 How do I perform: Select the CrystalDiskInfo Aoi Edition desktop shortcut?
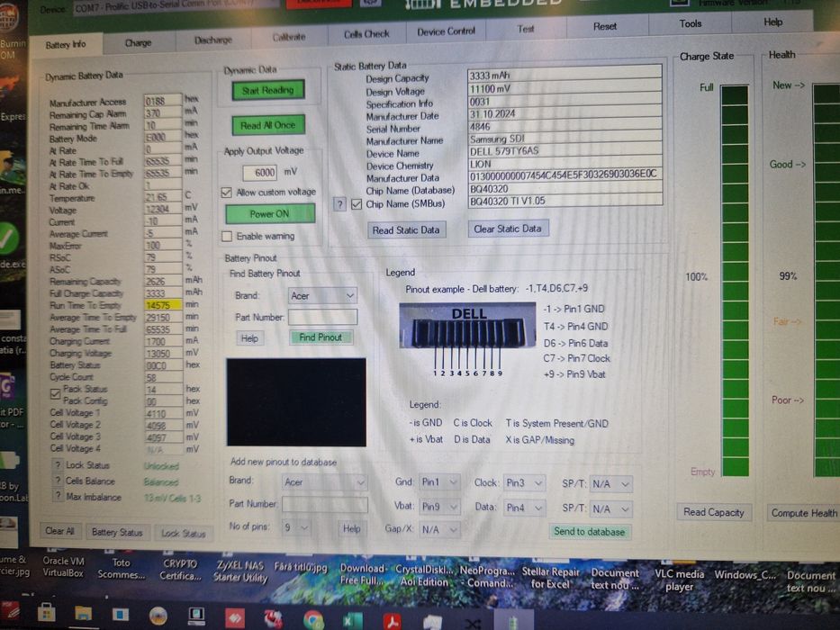[x=424, y=575]
